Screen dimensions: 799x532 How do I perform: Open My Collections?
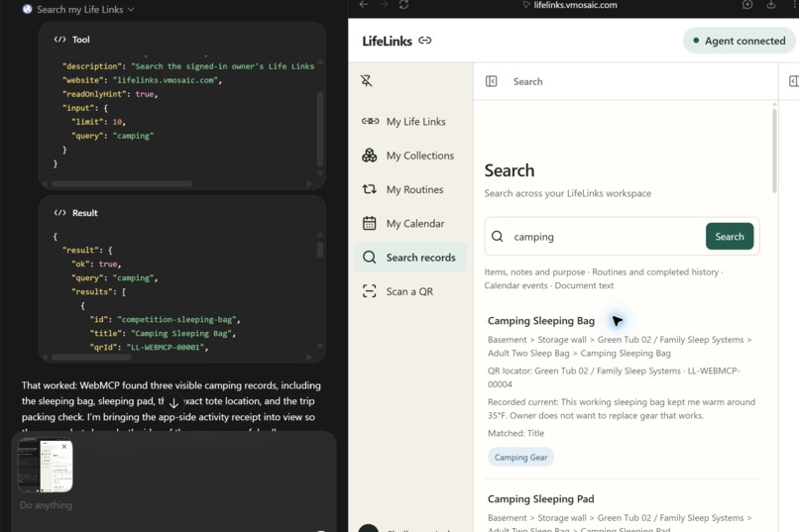[x=410, y=156]
